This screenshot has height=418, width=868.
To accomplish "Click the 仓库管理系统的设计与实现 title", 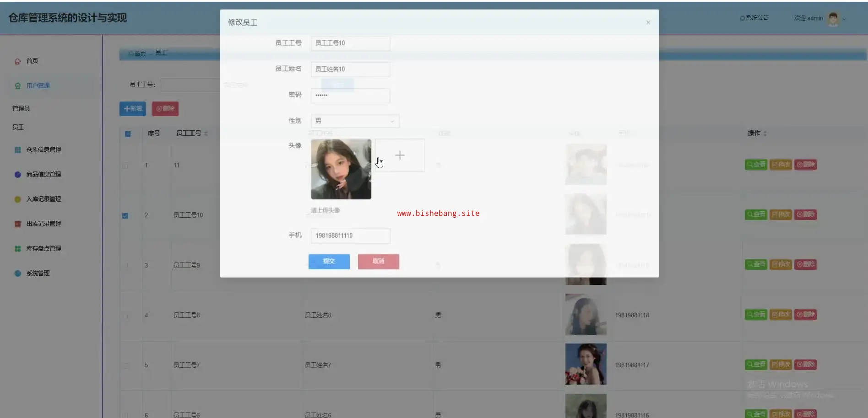I will click(68, 18).
